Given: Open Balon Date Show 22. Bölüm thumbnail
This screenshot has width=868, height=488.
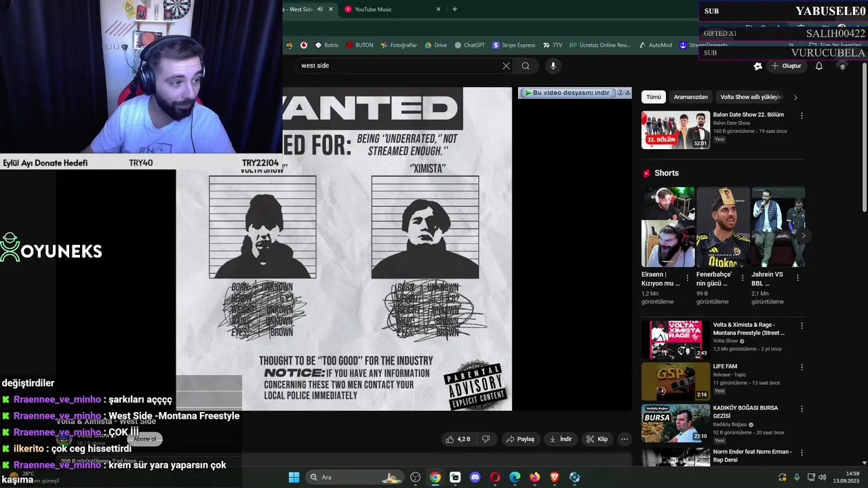Looking at the screenshot, I should 675,130.
